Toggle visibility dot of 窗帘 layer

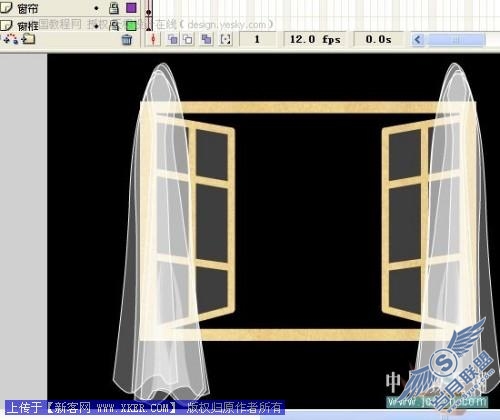pos(96,8)
